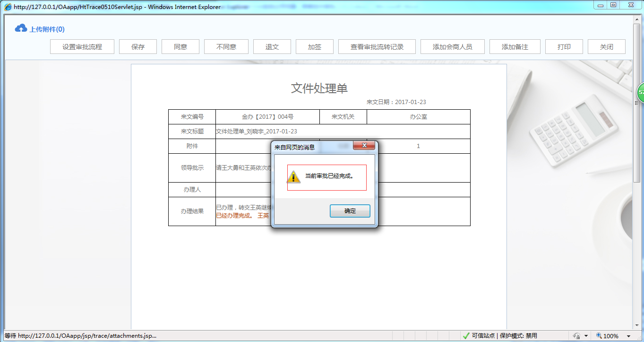Print the processing form with 打印
The width and height of the screenshot is (644, 342).
[564, 46]
